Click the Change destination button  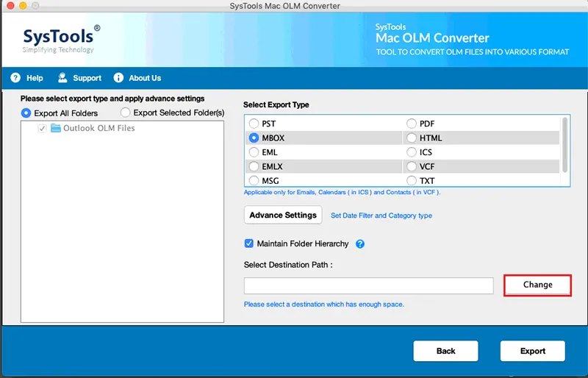tap(537, 285)
